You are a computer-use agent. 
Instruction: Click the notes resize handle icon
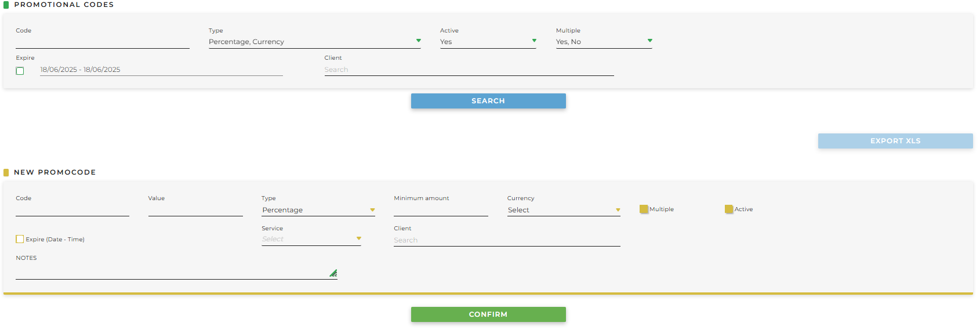(333, 273)
